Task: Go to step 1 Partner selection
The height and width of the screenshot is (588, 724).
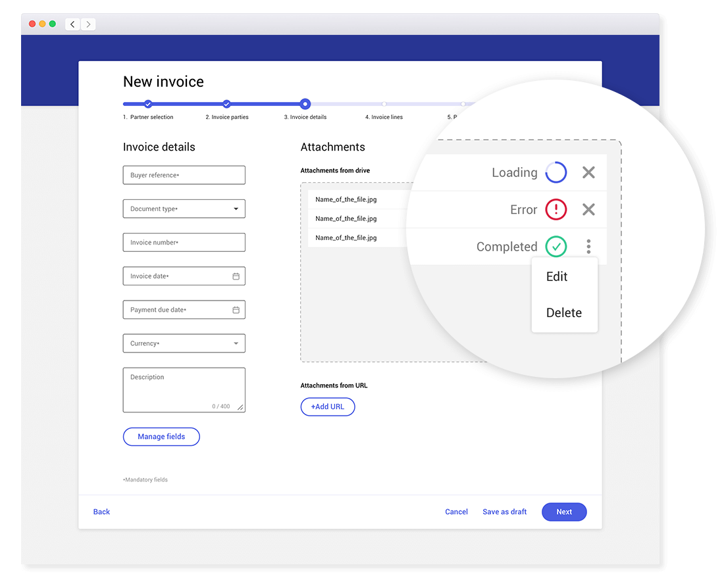Action: tap(148, 104)
